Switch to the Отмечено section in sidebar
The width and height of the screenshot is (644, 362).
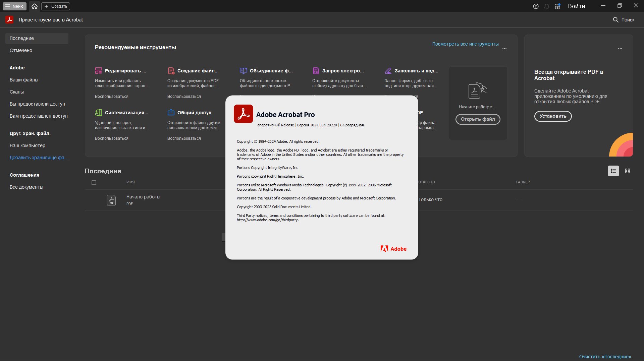[x=21, y=50]
